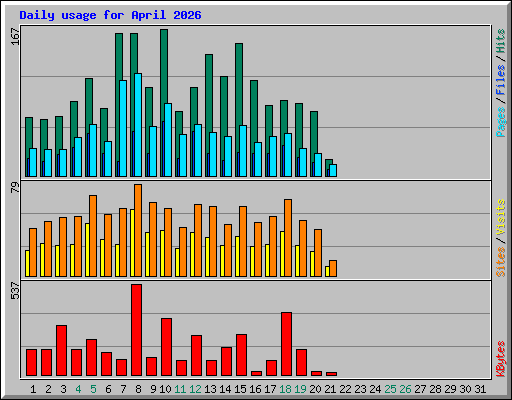
Task: Click day label 29 on the x-axis
Action: pos(450,389)
